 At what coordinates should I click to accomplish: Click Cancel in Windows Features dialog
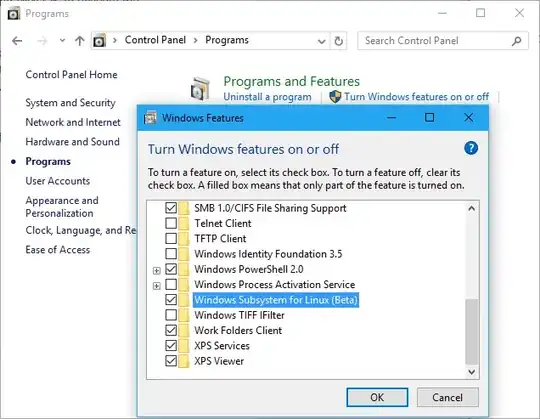pyautogui.click(x=447, y=397)
